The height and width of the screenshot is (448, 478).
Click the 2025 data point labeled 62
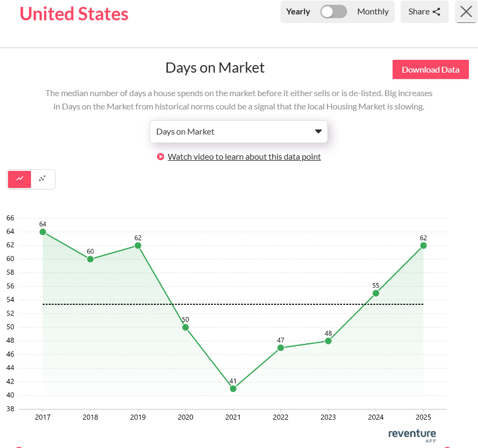click(424, 246)
